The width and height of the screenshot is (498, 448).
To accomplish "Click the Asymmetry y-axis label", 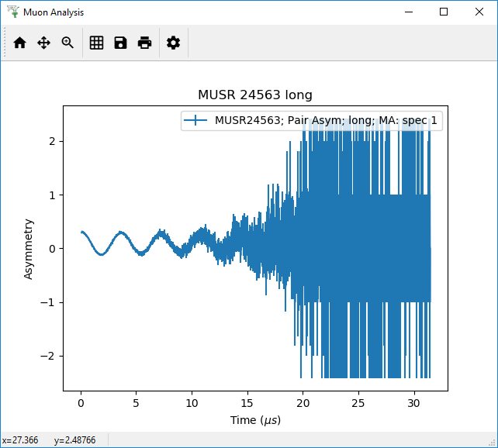I will click(x=29, y=249).
